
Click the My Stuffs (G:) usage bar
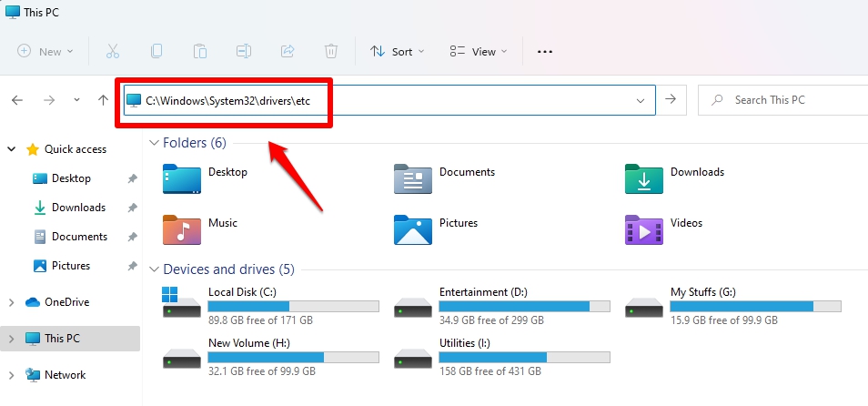(755, 306)
